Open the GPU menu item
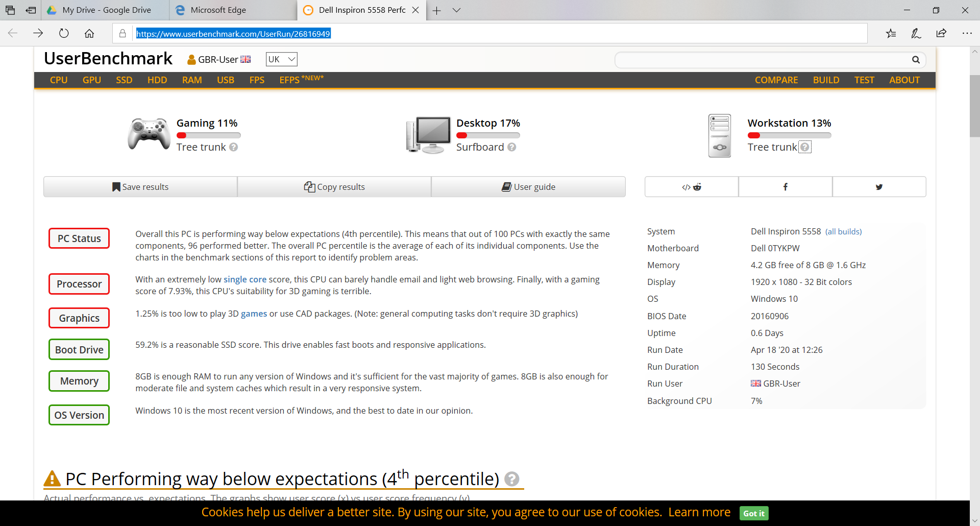The image size is (980, 526). point(92,80)
